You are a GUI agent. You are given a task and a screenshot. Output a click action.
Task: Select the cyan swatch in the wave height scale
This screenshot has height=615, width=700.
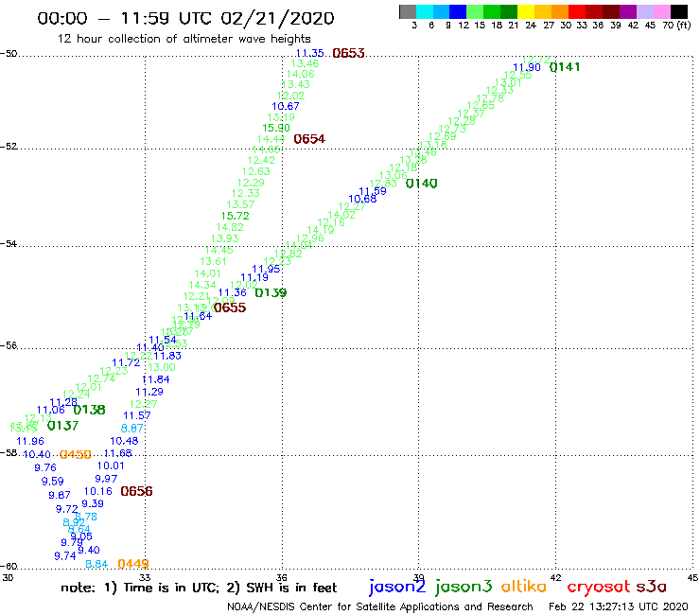coord(425,11)
